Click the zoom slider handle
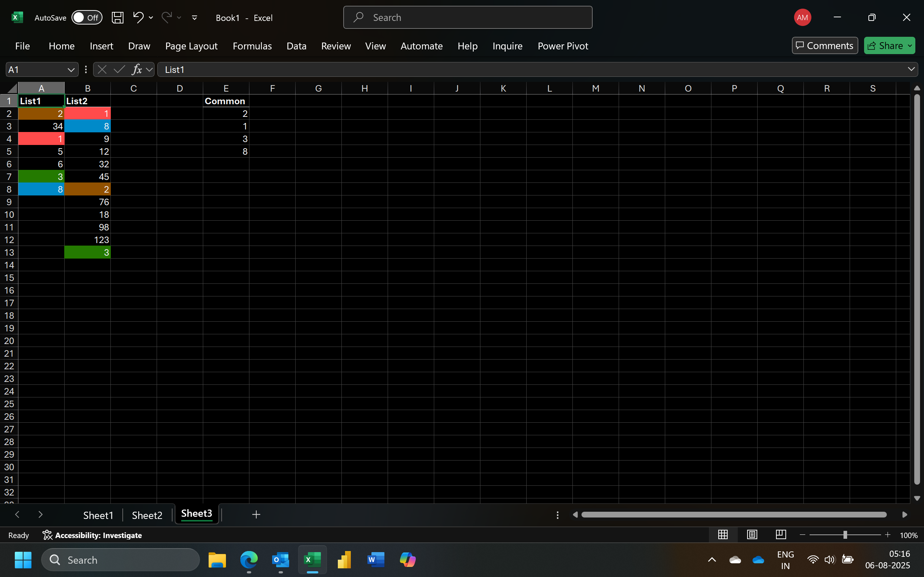The height and width of the screenshot is (577, 924). tap(845, 535)
